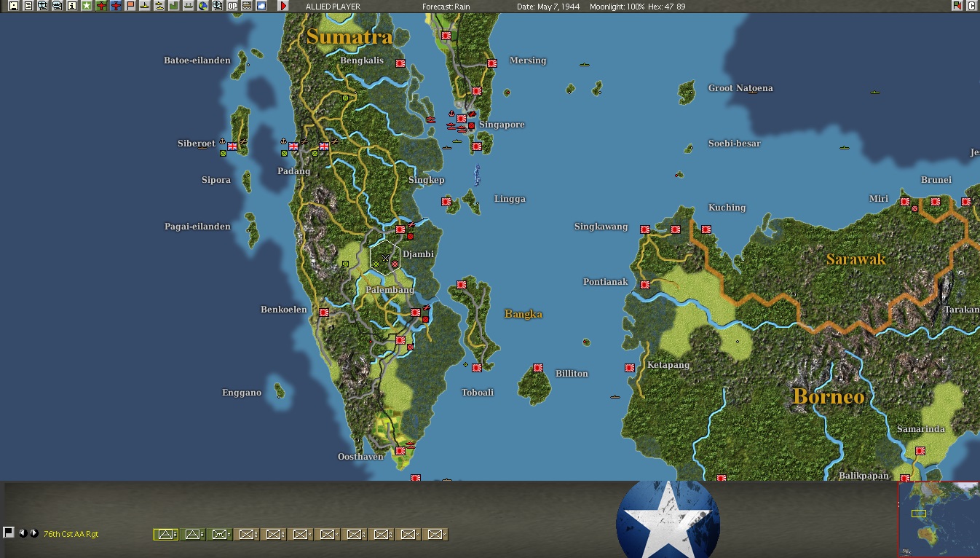Click the Djambi map label
Viewport: 980px width, 558px height.
[418, 254]
